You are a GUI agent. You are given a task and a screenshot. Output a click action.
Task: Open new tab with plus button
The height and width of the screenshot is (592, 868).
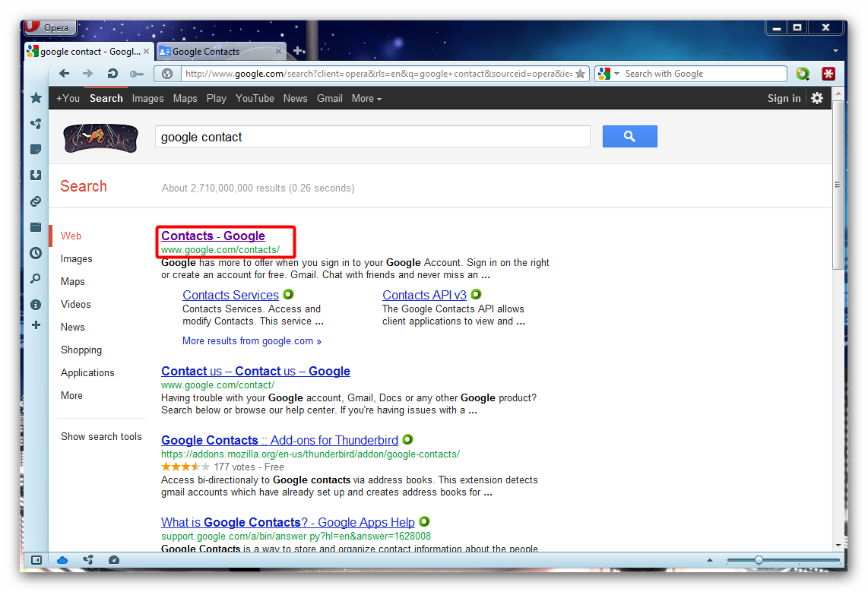[x=299, y=51]
